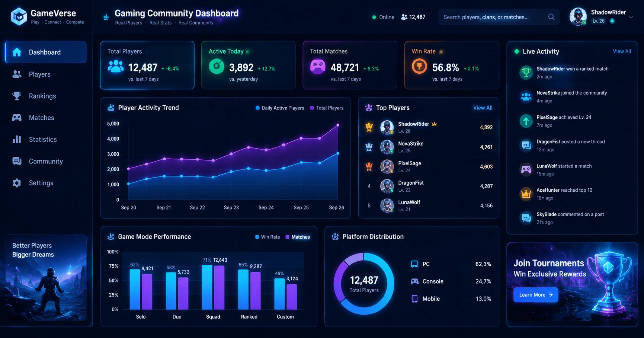Click the Learn More tournaments button
644x338 pixels.
[x=536, y=295]
